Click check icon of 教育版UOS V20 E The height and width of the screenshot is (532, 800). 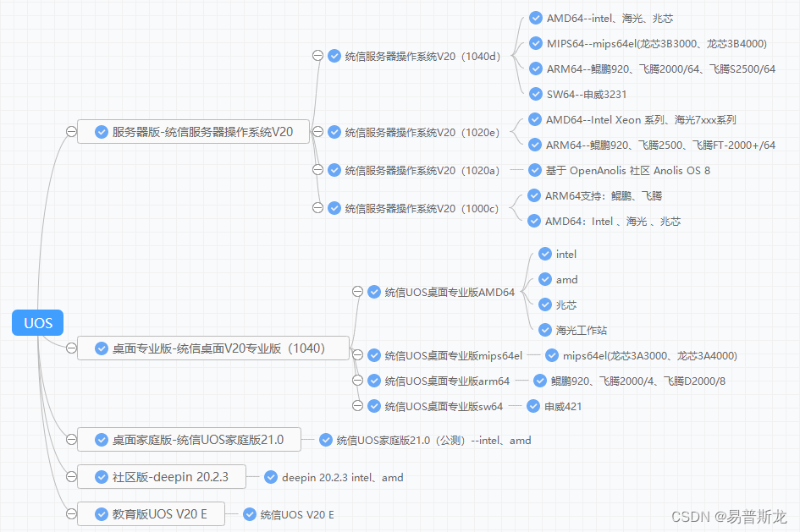[x=102, y=514]
